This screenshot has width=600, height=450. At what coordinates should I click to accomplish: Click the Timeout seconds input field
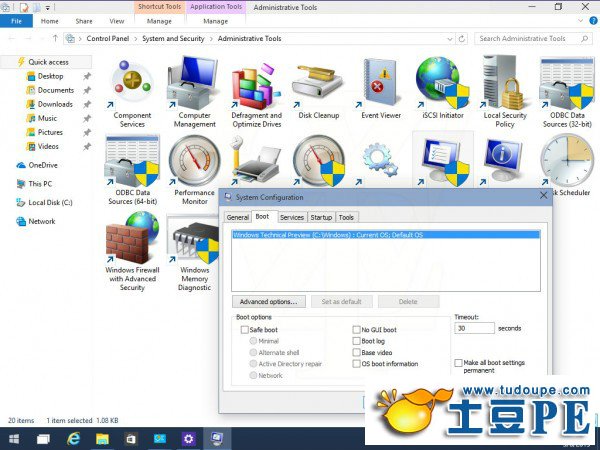(474, 328)
